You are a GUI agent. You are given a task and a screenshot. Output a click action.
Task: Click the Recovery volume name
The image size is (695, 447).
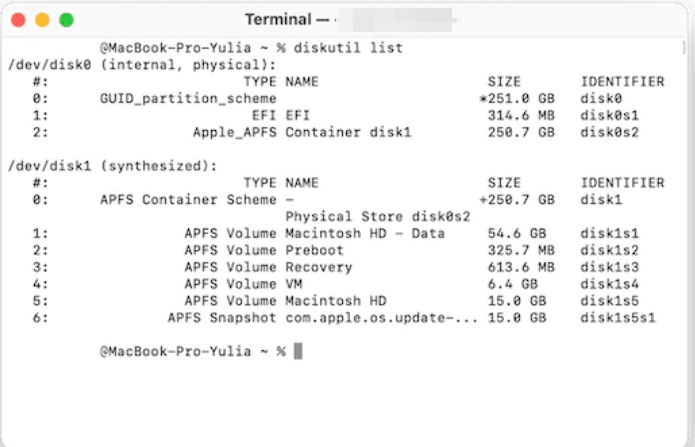click(319, 267)
